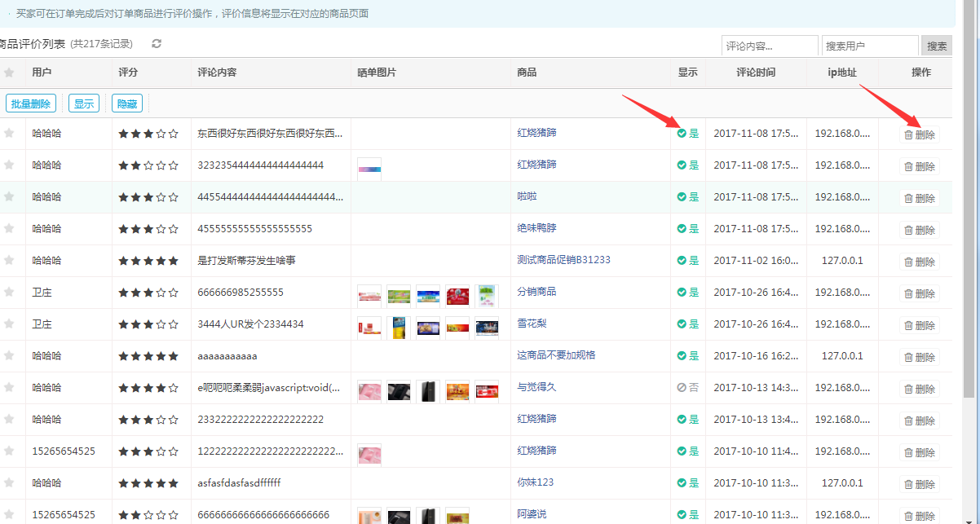Delete the asfasfdasfasdffffff review
The width and height of the screenshot is (980, 524).
coord(919,484)
